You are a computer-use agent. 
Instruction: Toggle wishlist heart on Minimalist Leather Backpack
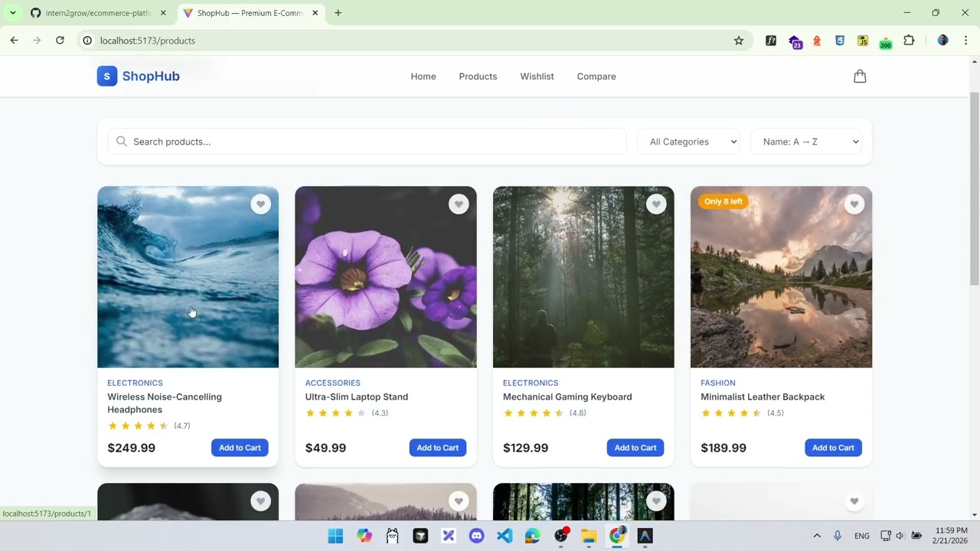click(x=854, y=204)
